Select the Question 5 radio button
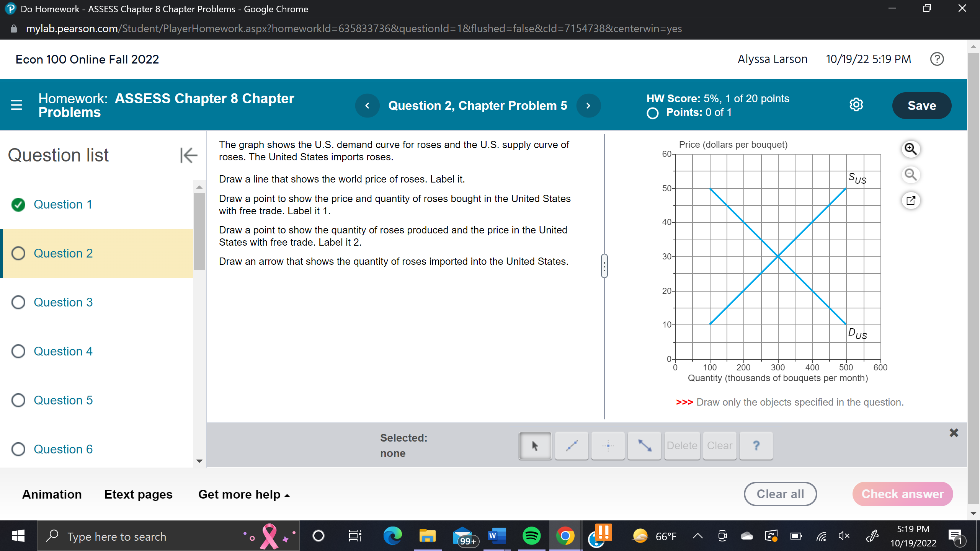980x551 pixels. 18,400
